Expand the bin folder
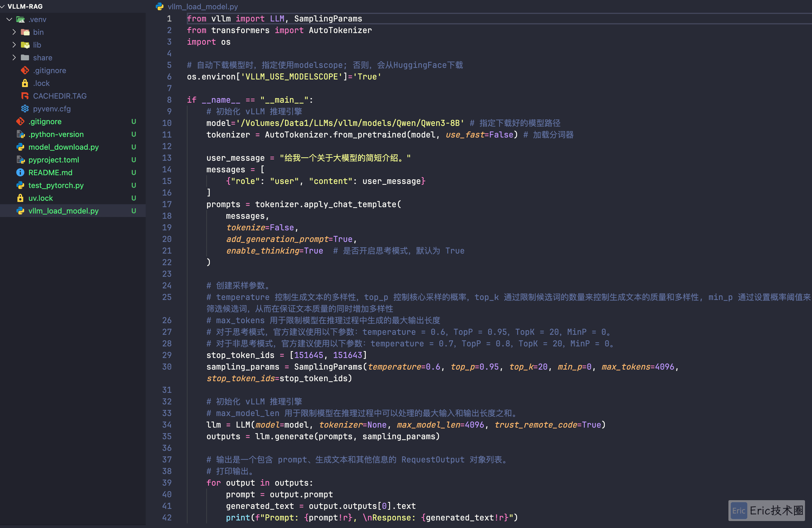The height and width of the screenshot is (528, 812). click(14, 32)
